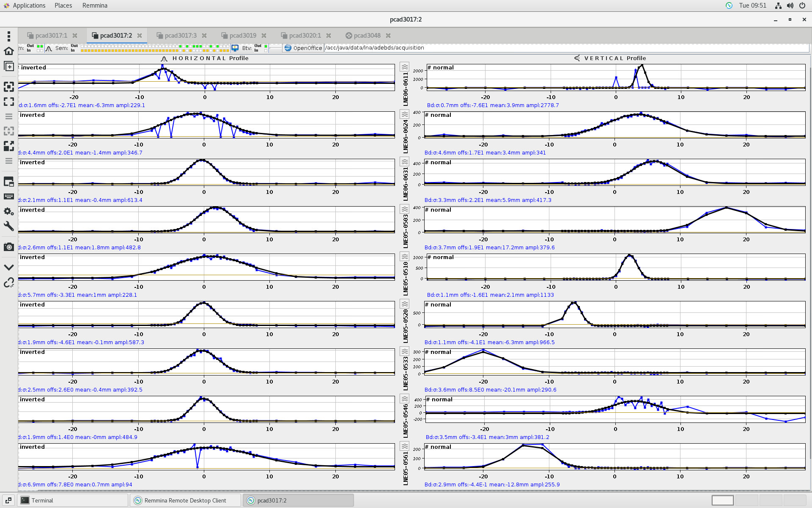This screenshot has height=508, width=812.
Task: Toggle the Btv In checkbox
Action: click(266, 50)
